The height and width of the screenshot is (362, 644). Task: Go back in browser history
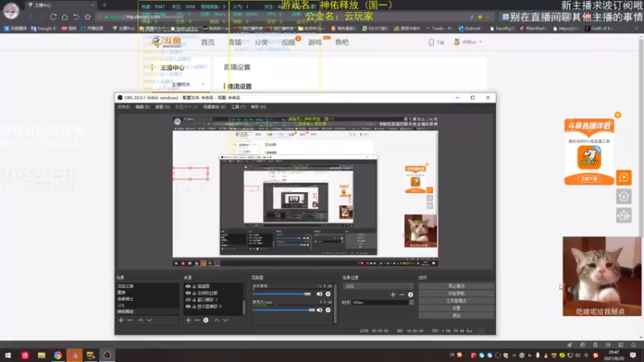click(x=31, y=17)
